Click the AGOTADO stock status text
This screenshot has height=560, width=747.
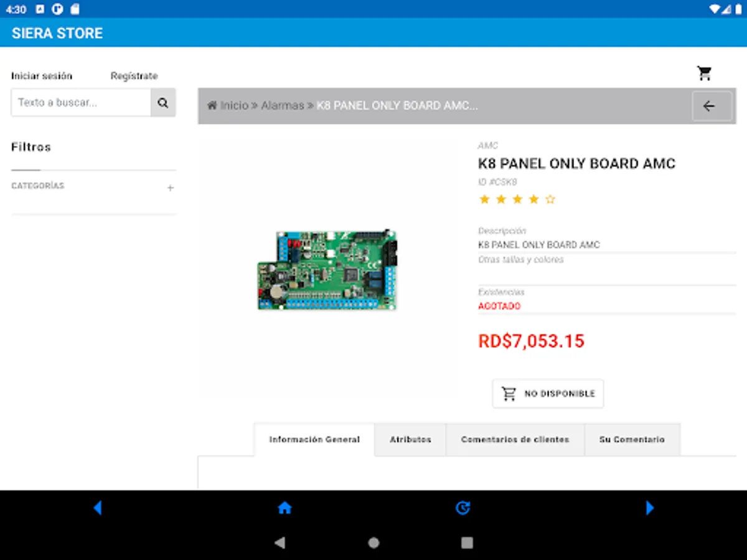coord(499,306)
